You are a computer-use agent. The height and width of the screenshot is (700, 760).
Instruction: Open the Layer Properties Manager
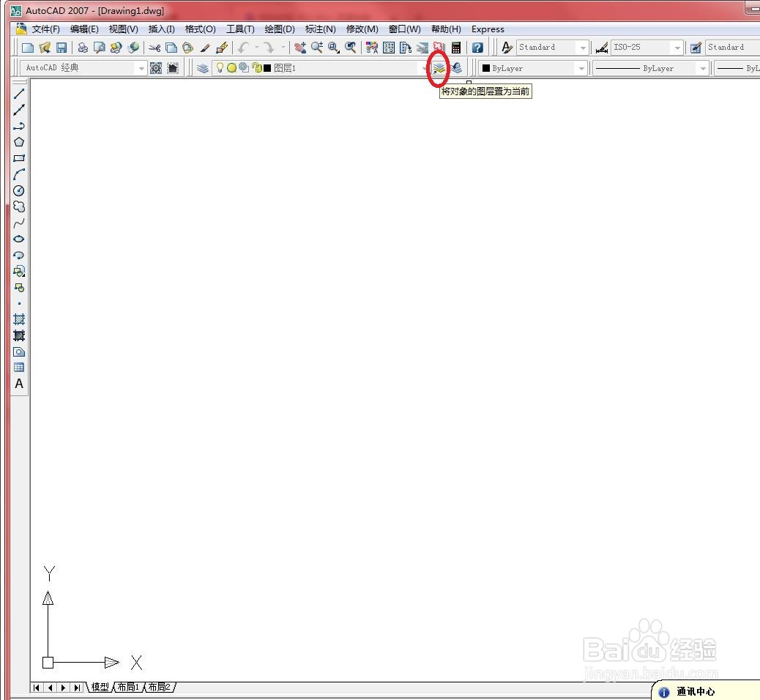pos(203,68)
